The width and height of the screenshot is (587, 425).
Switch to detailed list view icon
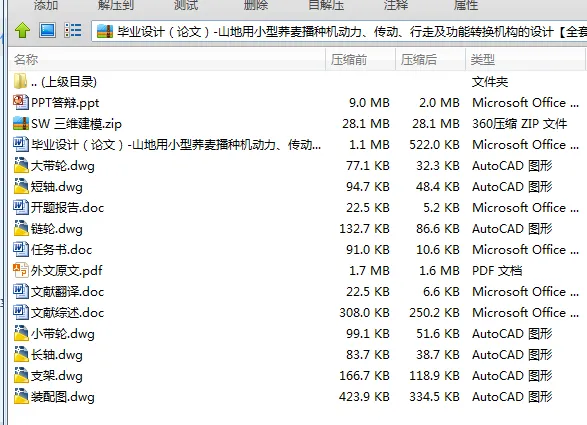pos(73,31)
